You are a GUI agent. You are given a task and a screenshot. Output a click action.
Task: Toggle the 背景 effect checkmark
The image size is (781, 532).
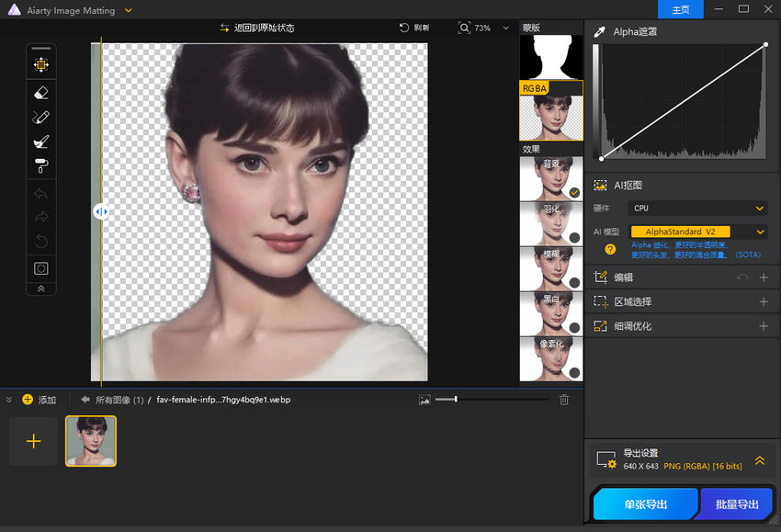pyautogui.click(x=574, y=193)
